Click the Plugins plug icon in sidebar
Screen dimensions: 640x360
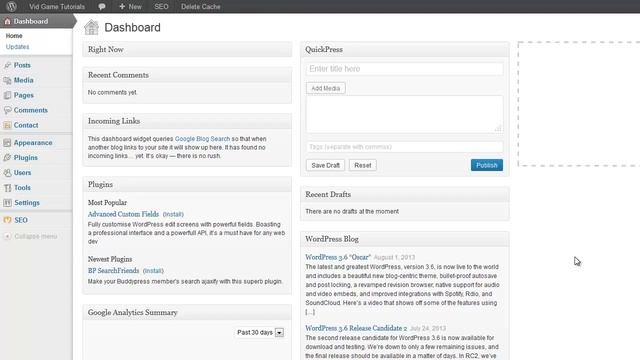pos(7,158)
